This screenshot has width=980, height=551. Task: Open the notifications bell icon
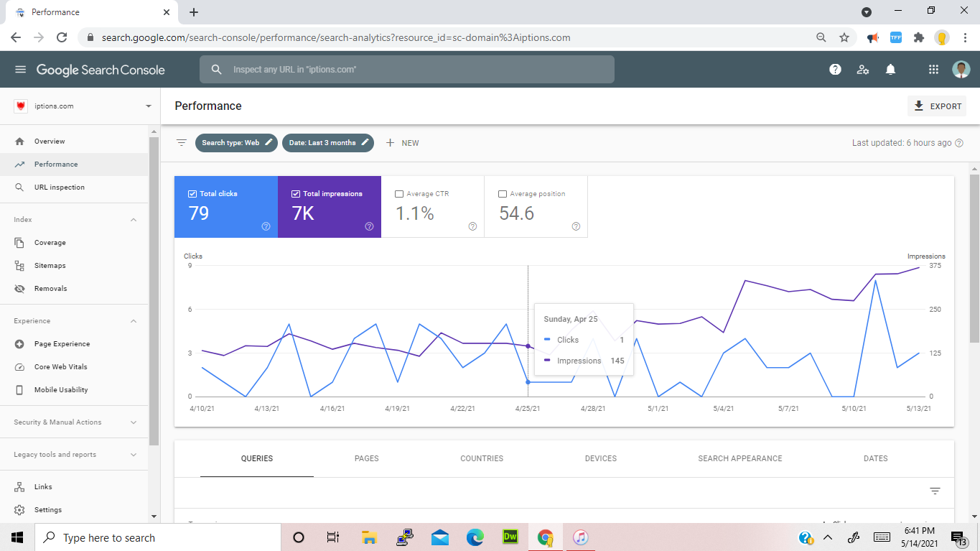pos(890,70)
